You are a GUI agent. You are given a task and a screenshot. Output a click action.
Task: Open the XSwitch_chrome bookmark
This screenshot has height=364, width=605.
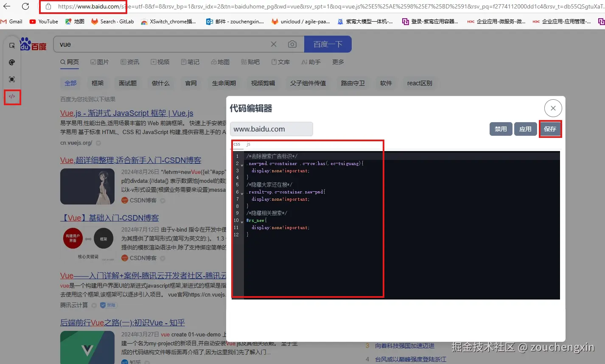168,21
